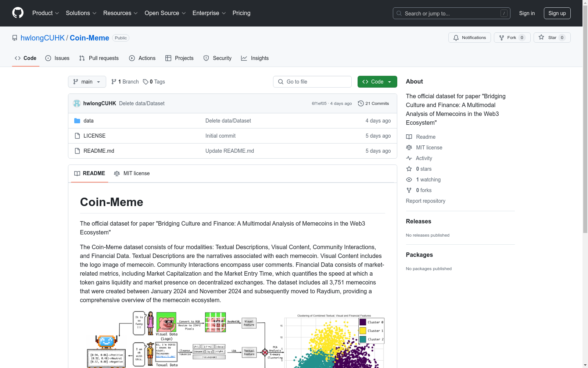The image size is (588, 368).
Task: Open the "Update README.md" commit message link
Action: 230,151
